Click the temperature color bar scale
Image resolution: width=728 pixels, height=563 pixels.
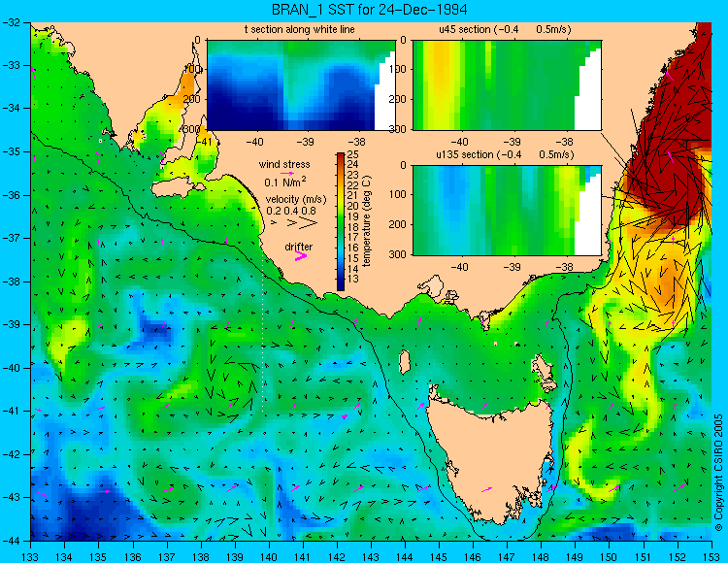click(341, 221)
